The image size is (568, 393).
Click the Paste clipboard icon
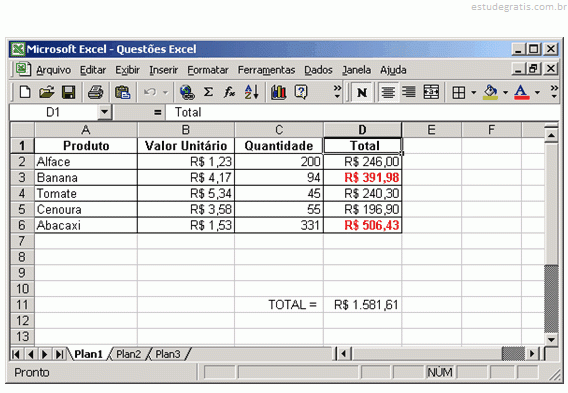point(122,92)
